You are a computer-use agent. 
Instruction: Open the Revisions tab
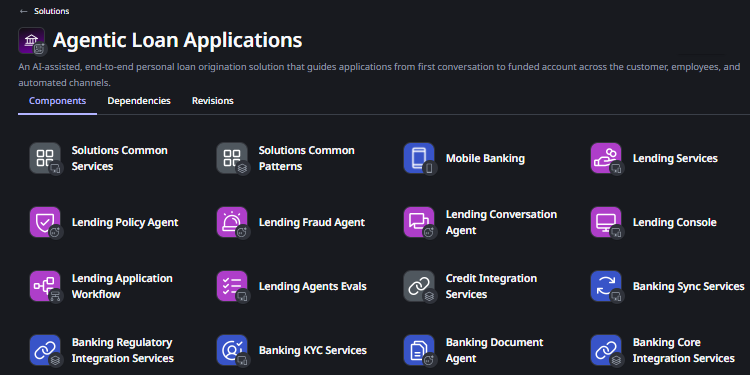tap(212, 101)
